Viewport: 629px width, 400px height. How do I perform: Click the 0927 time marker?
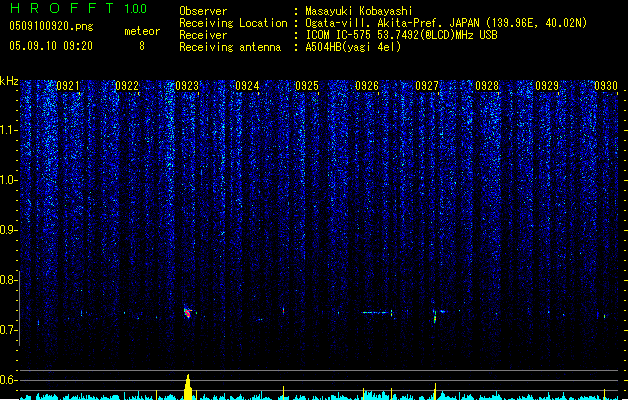click(427, 86)
